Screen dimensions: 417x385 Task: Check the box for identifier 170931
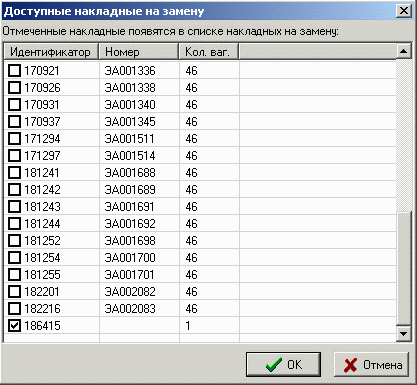14,104
